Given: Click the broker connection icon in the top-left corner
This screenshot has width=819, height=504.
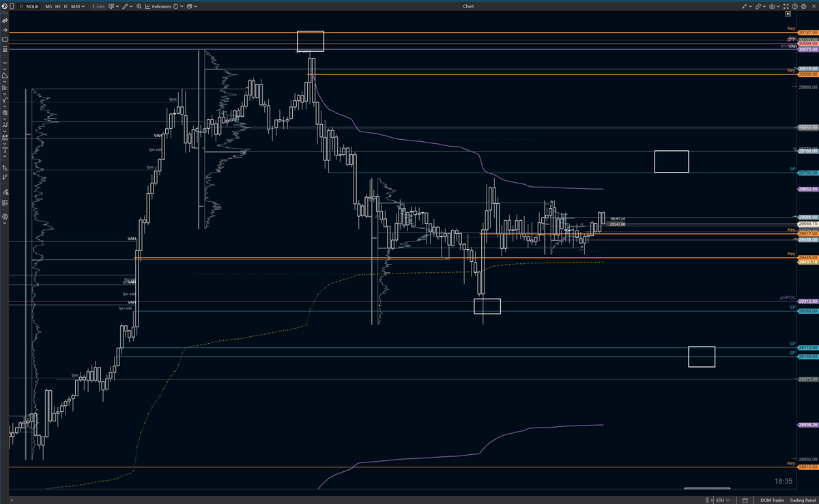Looking at the screenshot, I should (x=5, y=6).
